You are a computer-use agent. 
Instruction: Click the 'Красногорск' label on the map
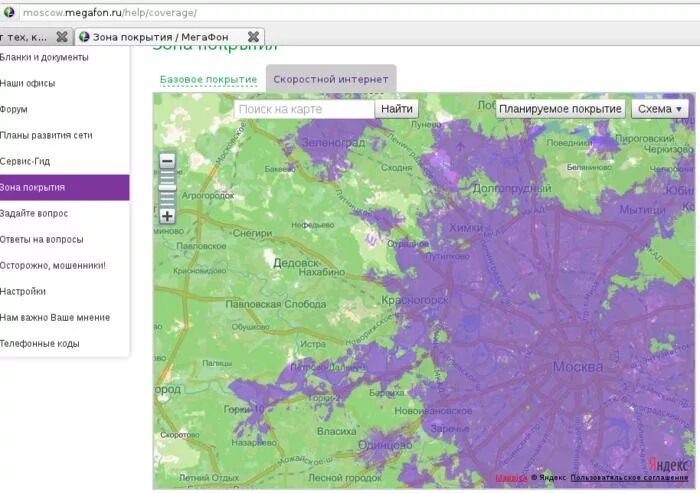[415, 300]
